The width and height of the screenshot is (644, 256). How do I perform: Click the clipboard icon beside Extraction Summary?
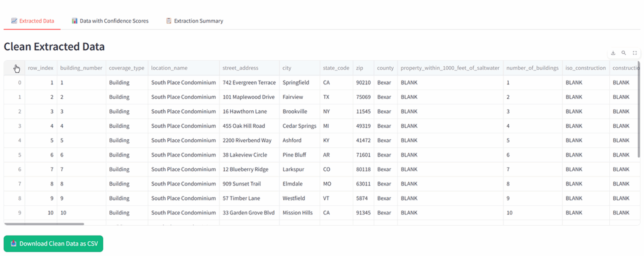point(169,21)
